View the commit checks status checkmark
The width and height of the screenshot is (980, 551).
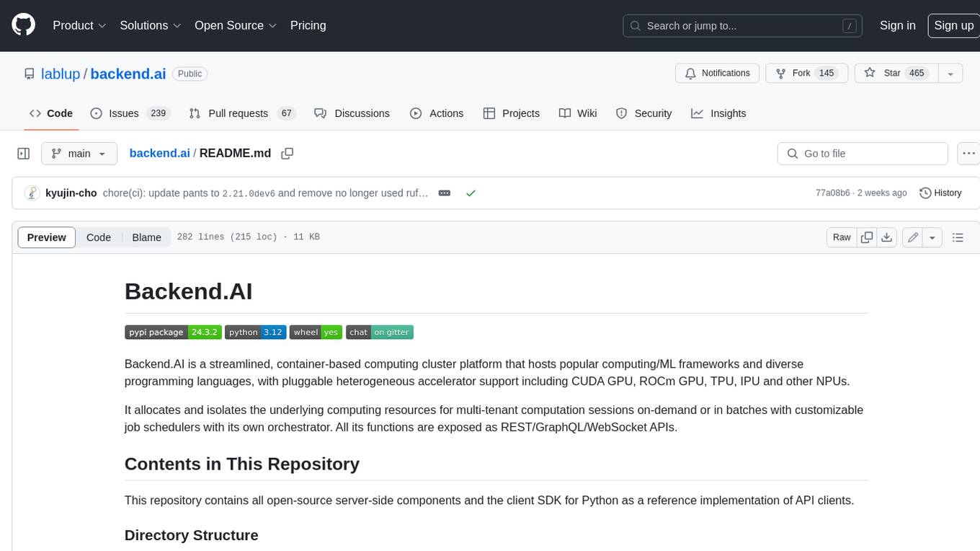pyautogui.click(x=471, y=193)
